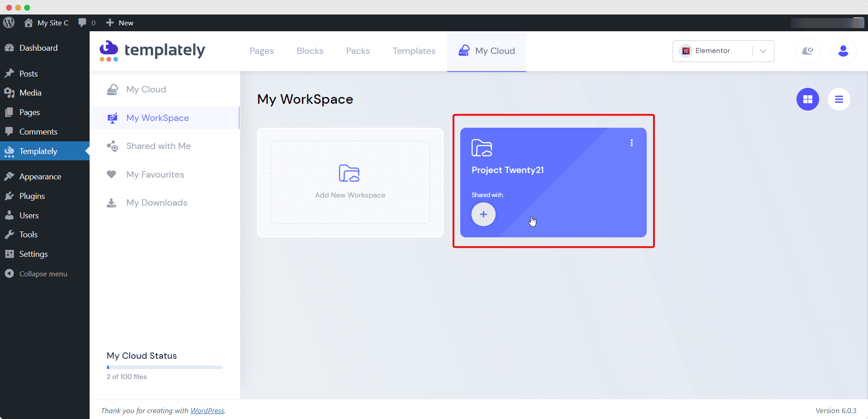Click the My Site C link

coord(53,23)
